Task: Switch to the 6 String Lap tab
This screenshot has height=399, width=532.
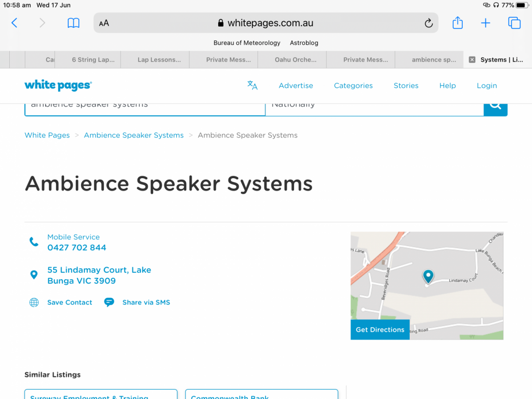Action: pyautogui.click(x=88, y=59)
